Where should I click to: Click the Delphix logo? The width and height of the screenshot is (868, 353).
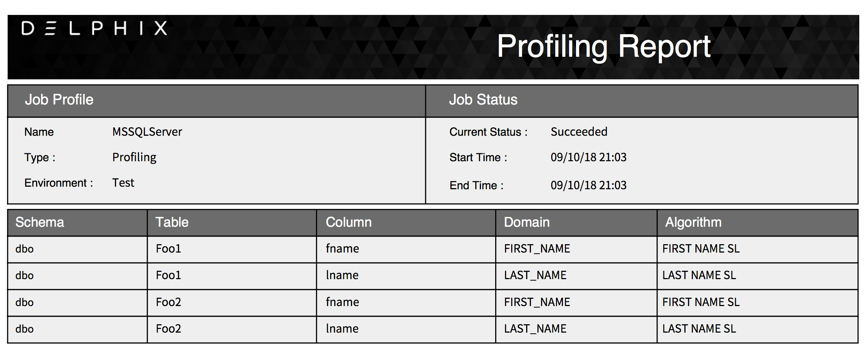pos(94,28)
